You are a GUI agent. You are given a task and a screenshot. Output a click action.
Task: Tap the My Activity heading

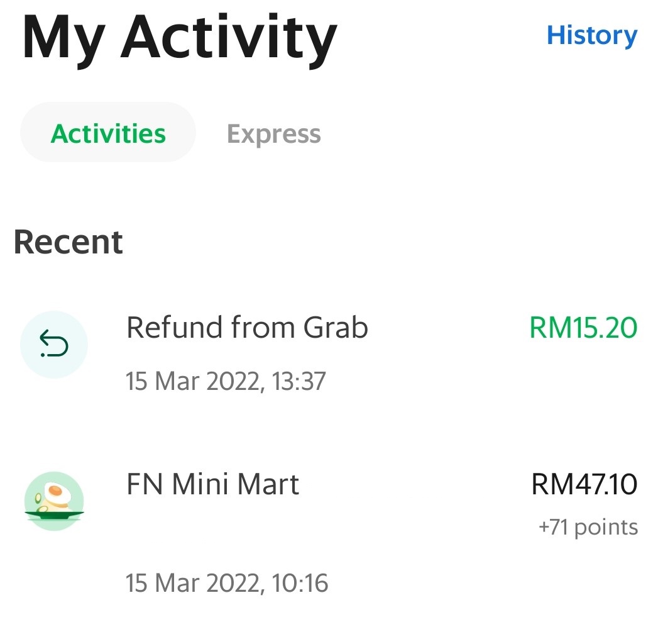point(180,39)
